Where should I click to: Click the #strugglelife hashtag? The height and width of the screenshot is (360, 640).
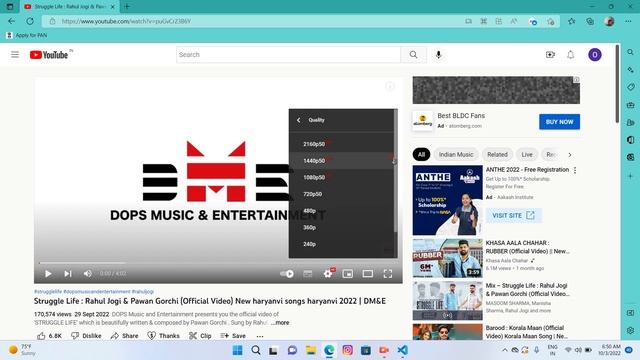(x=48, y=291)
